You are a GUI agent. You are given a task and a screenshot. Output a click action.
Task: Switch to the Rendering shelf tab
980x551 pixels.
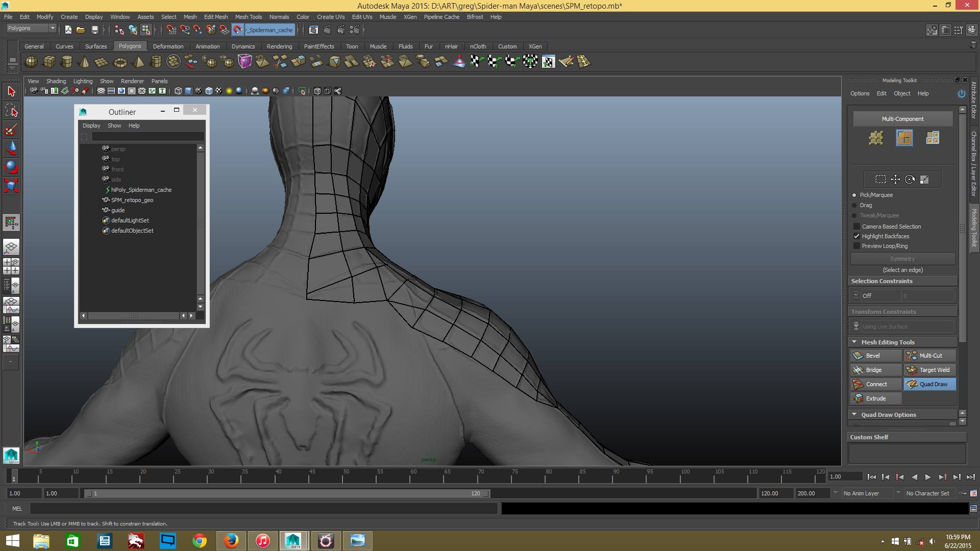279,46
